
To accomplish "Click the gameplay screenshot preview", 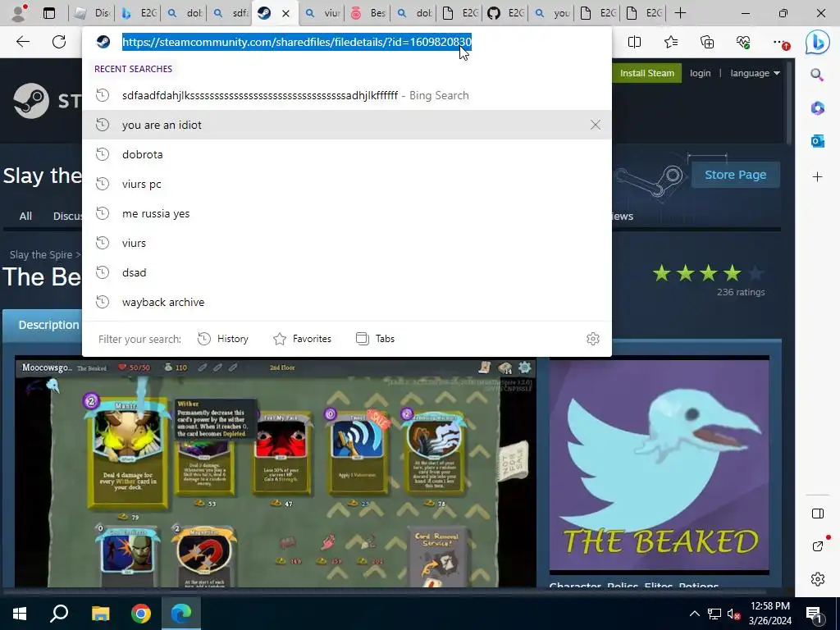I will [x=276, y=472].
